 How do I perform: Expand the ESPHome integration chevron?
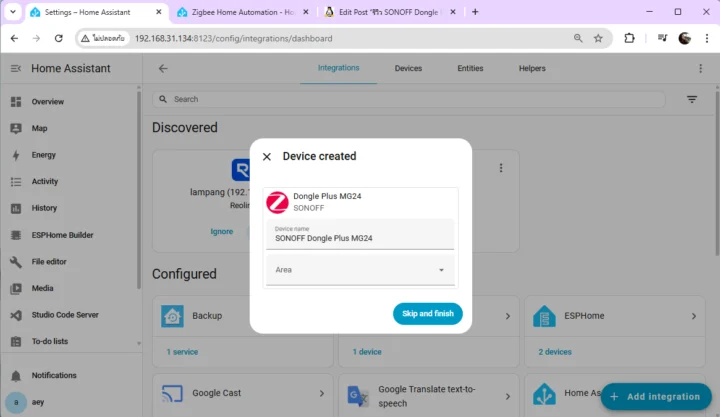[694, 316]
